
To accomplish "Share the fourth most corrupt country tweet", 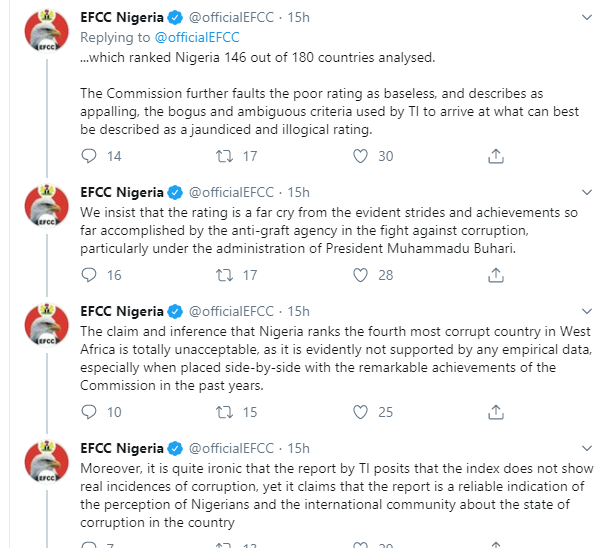I will [496, 412].
